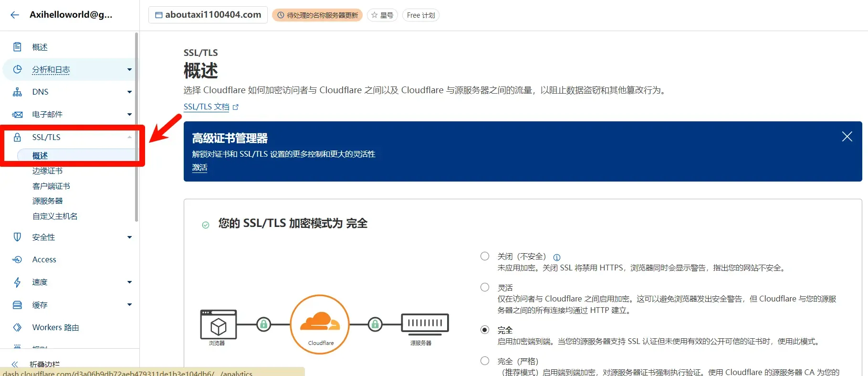This screenshot has width=868, height=376.
Task: Click the Access arrow-circle icon
Action: 17,259
